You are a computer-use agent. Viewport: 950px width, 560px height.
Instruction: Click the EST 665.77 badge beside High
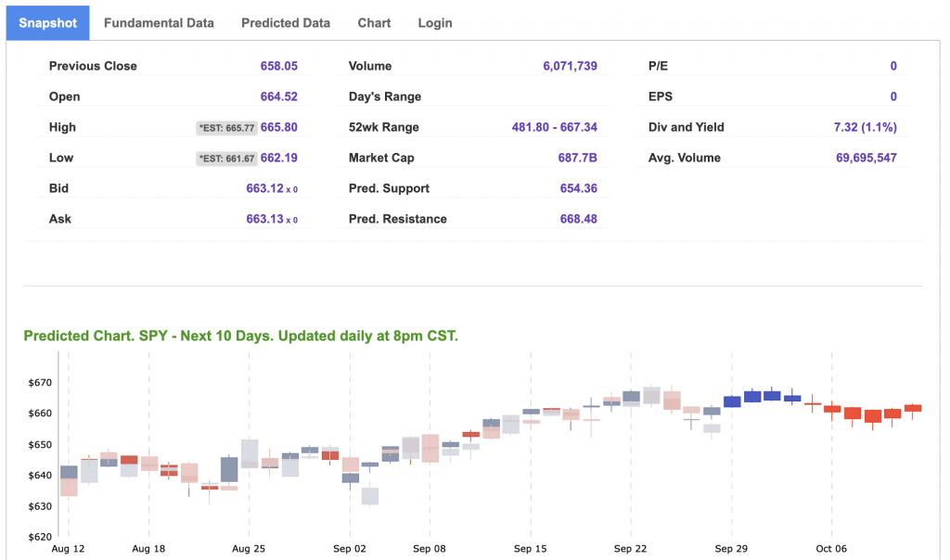(226, 128)
